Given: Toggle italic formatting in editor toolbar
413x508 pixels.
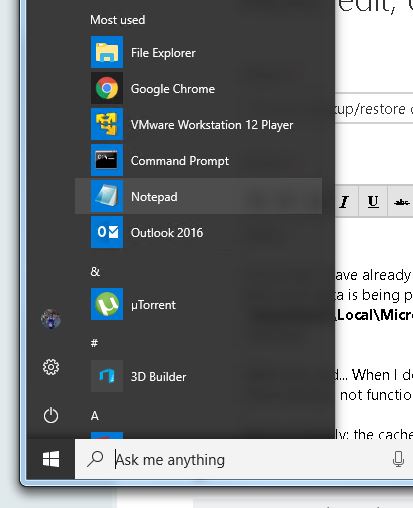Looking at the screenshot, I should [x=345, y=201].
